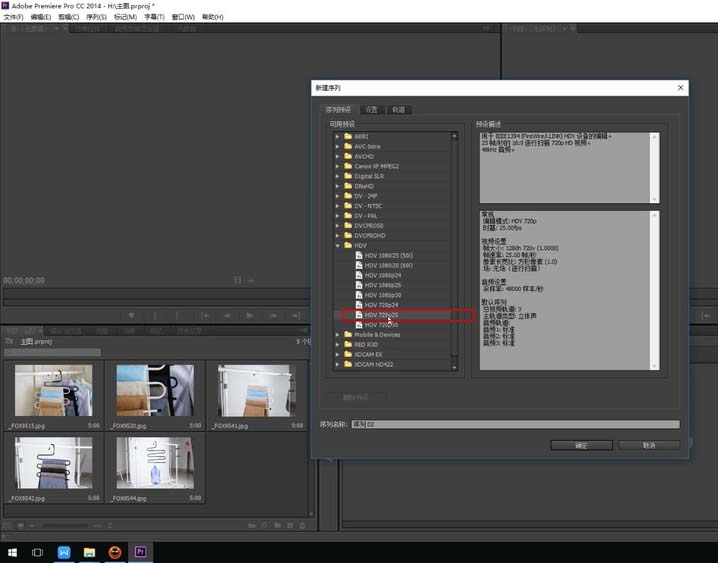Select the HDV 1080p24 preset icon
The image size is (718, 563).
[x=359, y=275]
